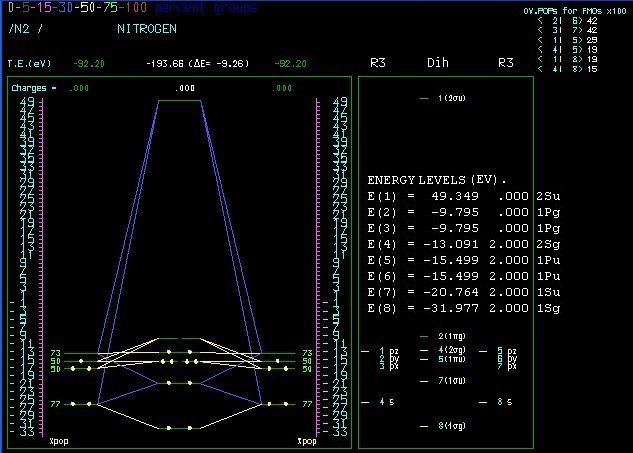Select the 5(1πu) orbital label
This screenshot has height=453, width=633.
[452, 359]
